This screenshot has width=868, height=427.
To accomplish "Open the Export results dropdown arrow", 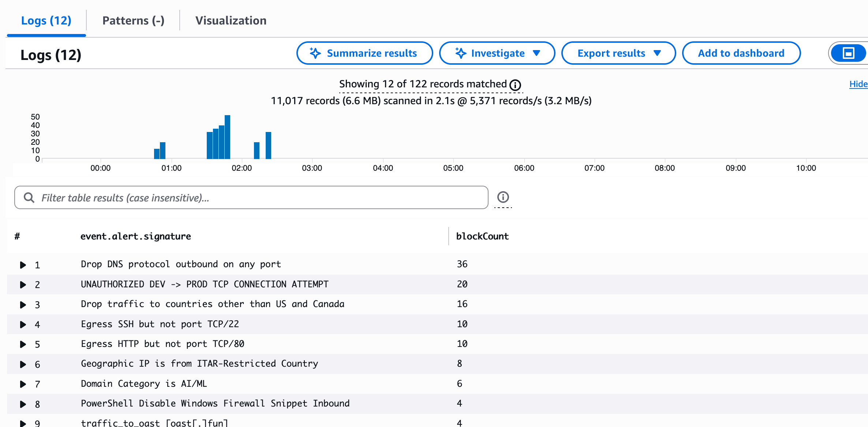I will tap(657, 53).
